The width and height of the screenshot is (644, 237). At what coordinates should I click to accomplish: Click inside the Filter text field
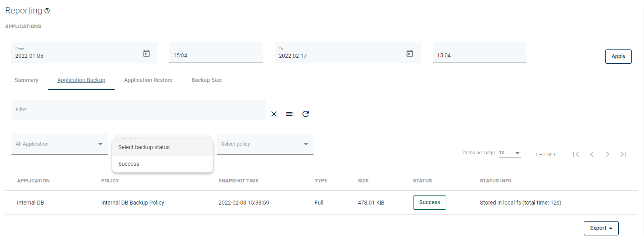138,110
